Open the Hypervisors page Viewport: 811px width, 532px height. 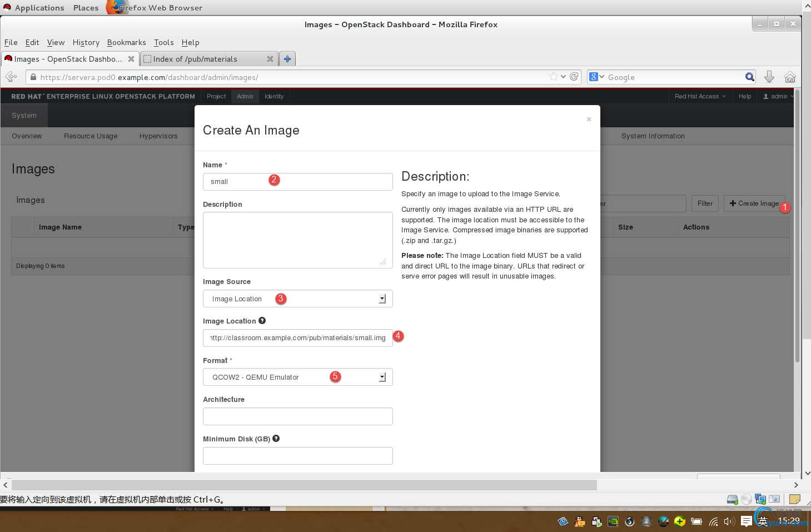[x=158, y=136]
